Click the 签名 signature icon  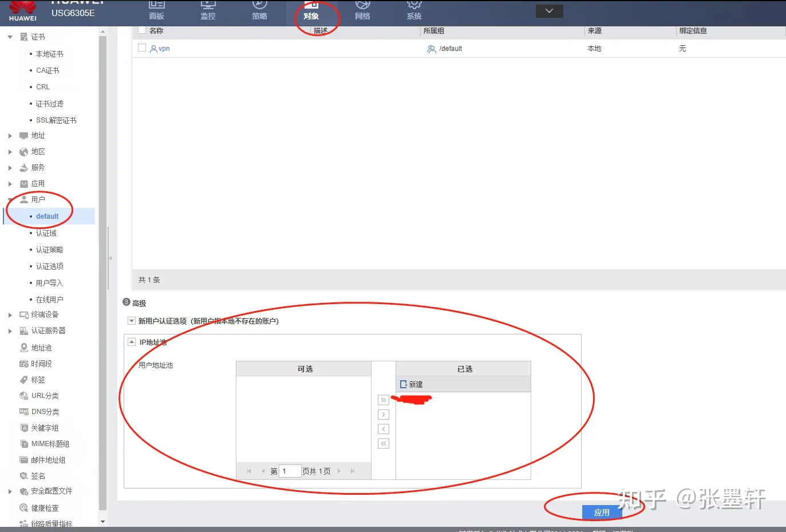(24, 476)
